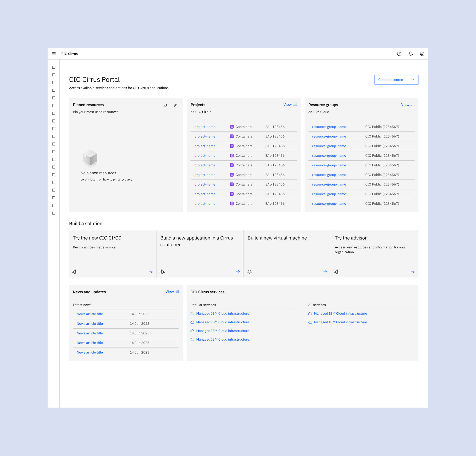Click the edit pencil in Pinned resources

pos(175,106)
